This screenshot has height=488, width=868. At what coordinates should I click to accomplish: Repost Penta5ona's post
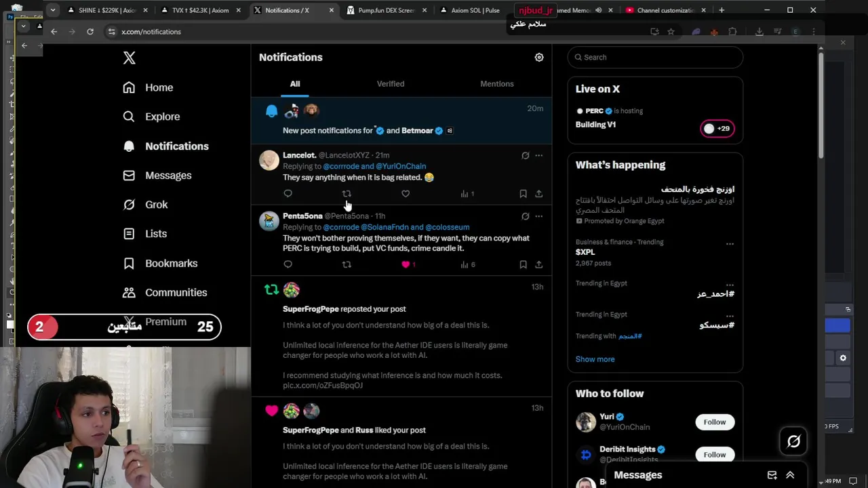[x=347, y=264]
